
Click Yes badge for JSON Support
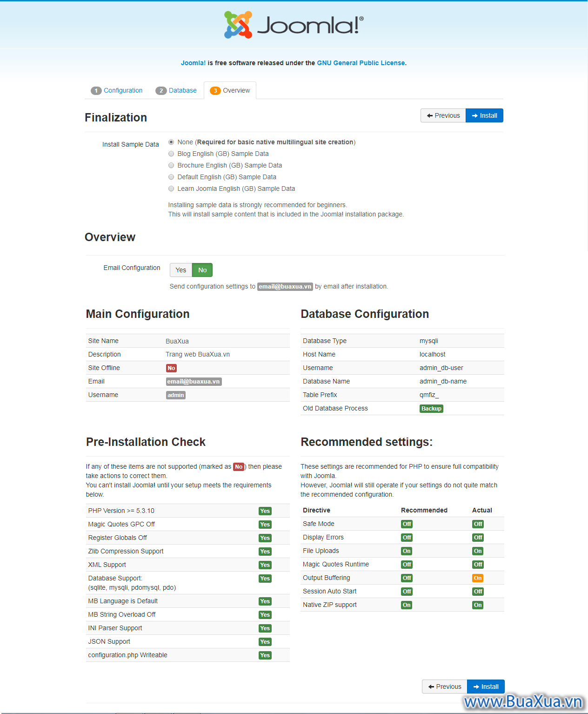pyautogui.click(x=265, y=642)
